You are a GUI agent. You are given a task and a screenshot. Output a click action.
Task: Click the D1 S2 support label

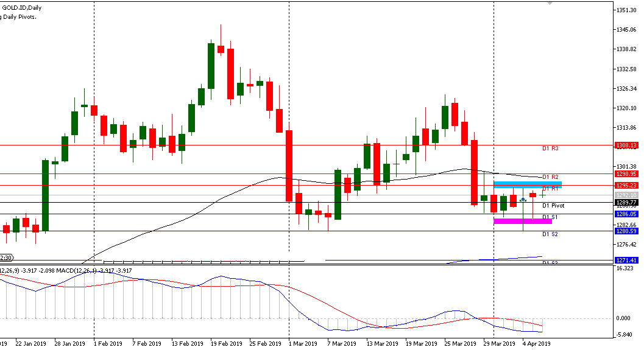coord(550,234)
